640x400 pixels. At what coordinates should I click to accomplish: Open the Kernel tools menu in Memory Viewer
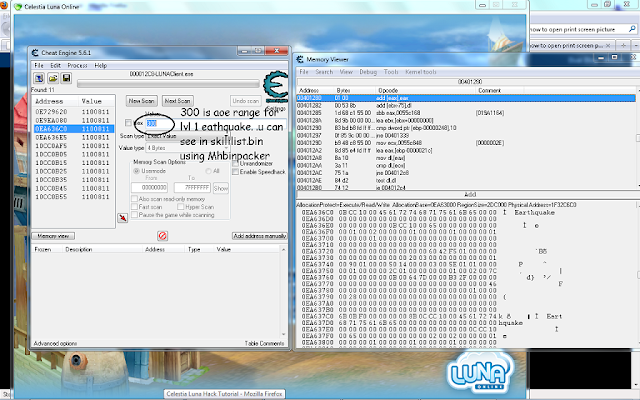click(x=420, y=72)
